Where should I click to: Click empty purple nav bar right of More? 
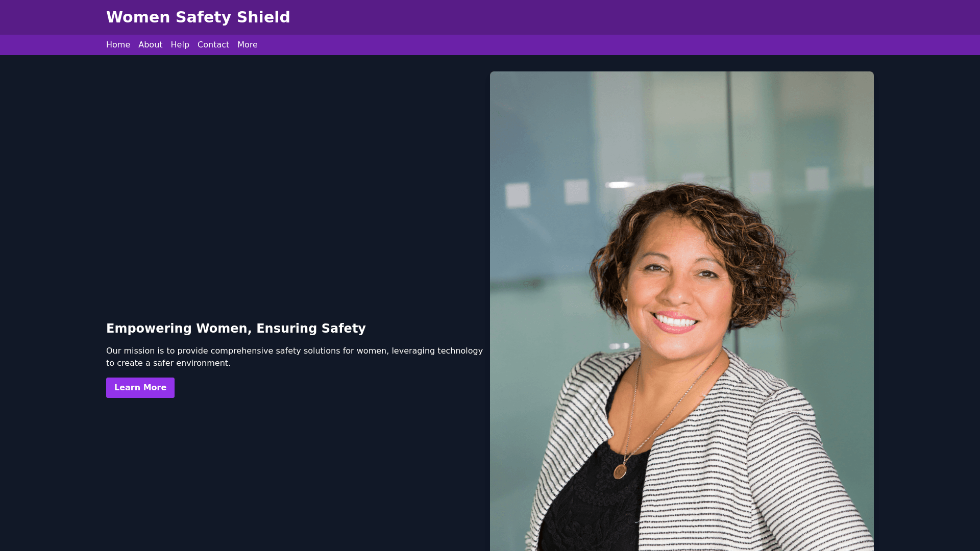pos(612,45)
